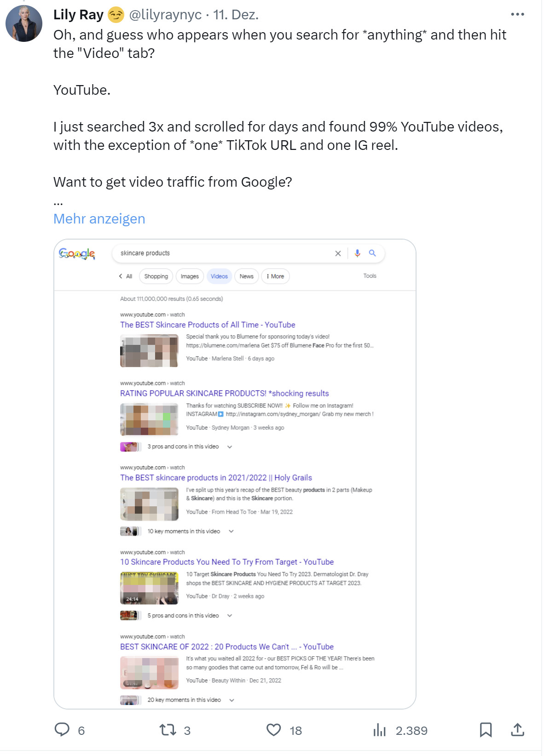Expand tweet with Mehr anzeigen
Viewport: 544px width, 756px height.
click(99, 218)
